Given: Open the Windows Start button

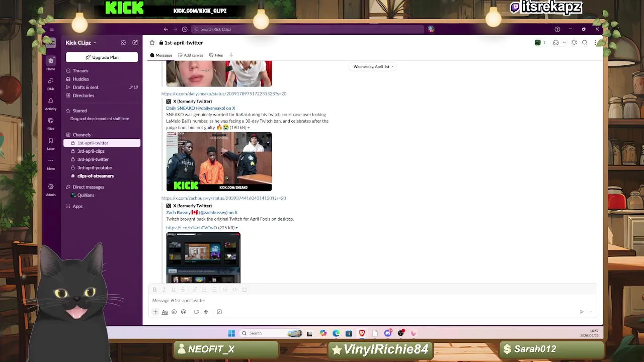Looking at the screenshot, I should (x=231, y=333).
